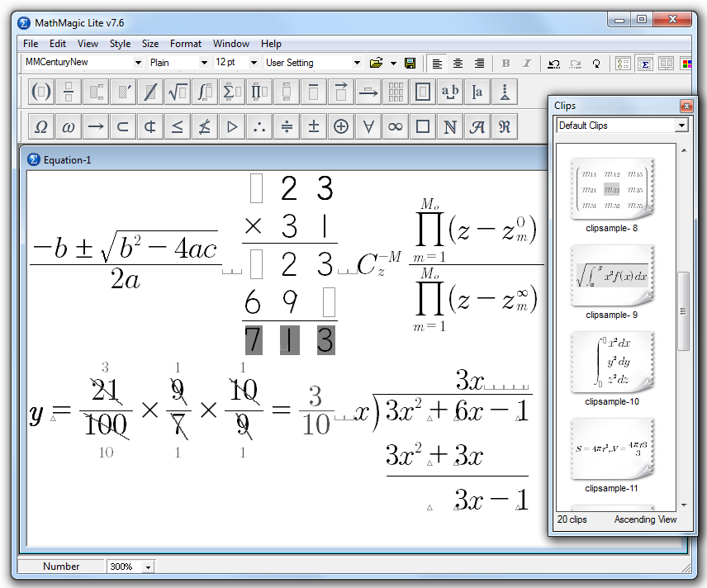
Task: Click the integral template icon
Action: pyautogui.click(x=205, y=92)
